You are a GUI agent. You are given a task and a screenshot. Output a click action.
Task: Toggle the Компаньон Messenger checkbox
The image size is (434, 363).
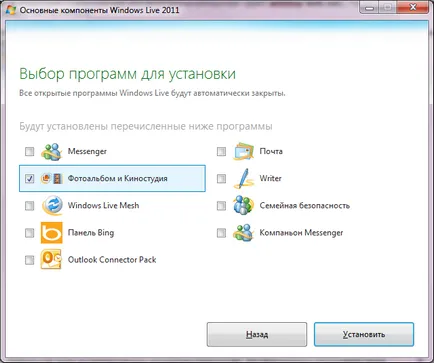[221, 233]
